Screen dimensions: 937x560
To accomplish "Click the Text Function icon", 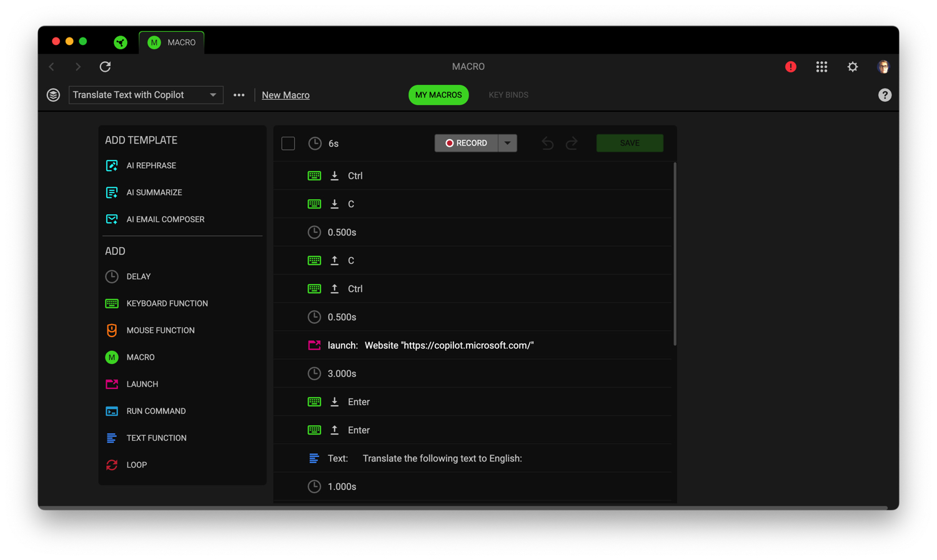I will tap(112, 438).
